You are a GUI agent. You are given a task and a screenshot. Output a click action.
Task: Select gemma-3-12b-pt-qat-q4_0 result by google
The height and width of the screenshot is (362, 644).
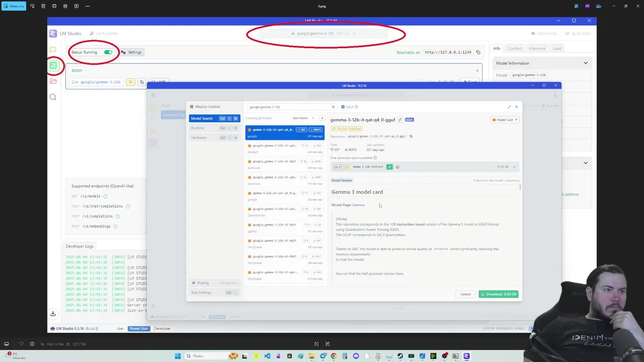pyautogui.click(x=285, y=196)
